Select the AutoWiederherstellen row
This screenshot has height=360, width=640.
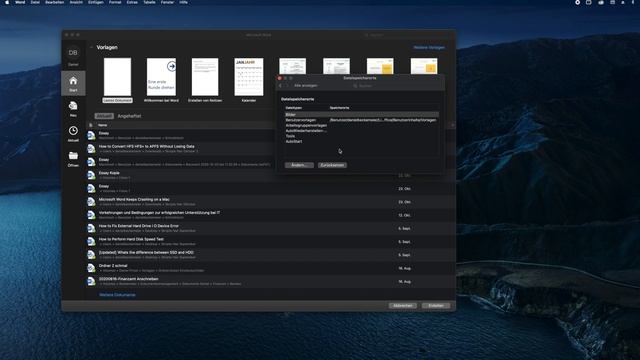362,131
